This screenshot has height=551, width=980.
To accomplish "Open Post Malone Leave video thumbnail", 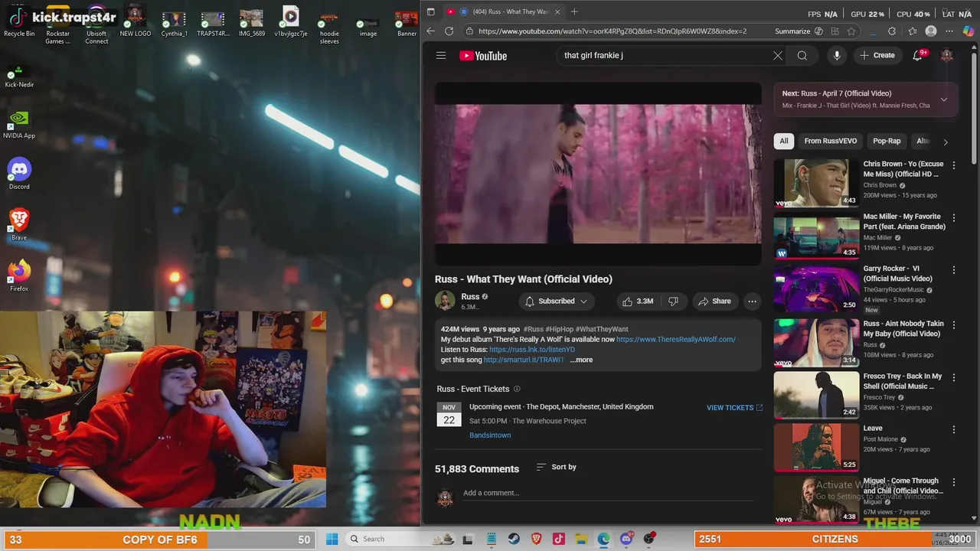I will point(816,447).
